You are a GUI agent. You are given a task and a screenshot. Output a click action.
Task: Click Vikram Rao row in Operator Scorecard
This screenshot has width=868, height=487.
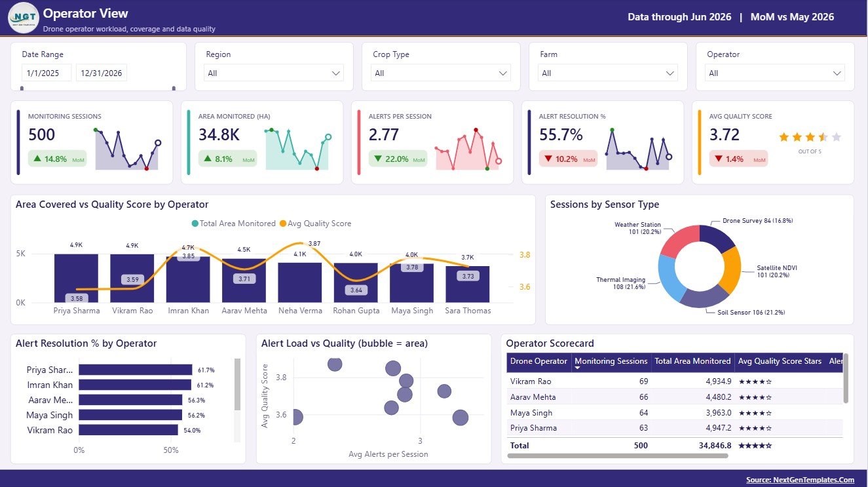click(675, 381)
